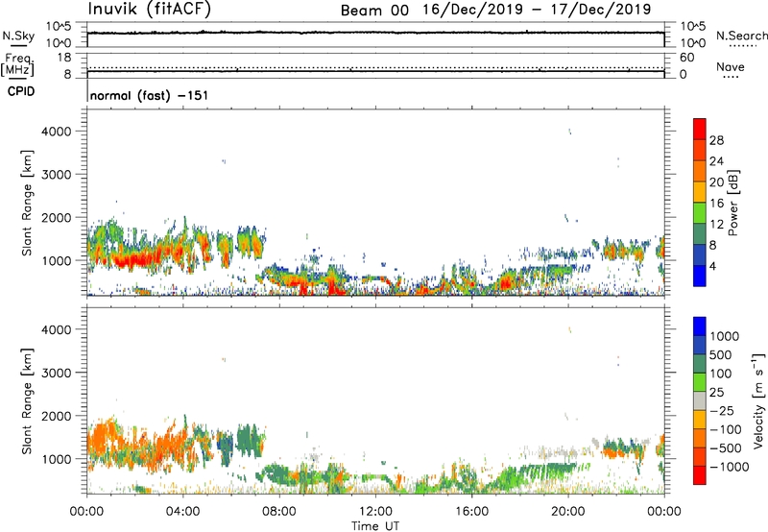Click the '04:00' time axis tick label
The height and width of the screenshot is (532, 768).
(182, 512)
